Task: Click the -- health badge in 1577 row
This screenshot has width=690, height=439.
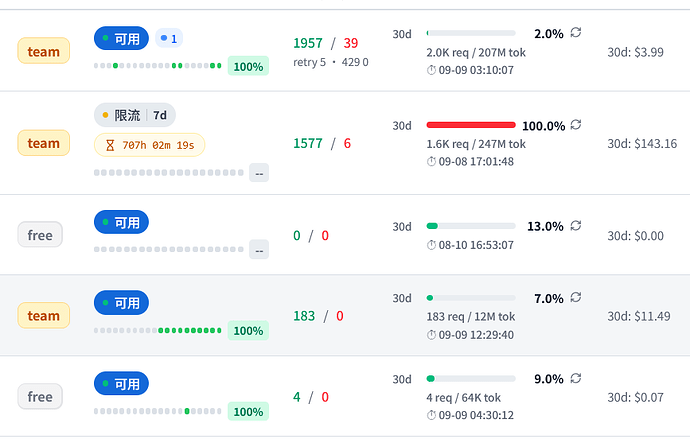Action: click(259, 173)
